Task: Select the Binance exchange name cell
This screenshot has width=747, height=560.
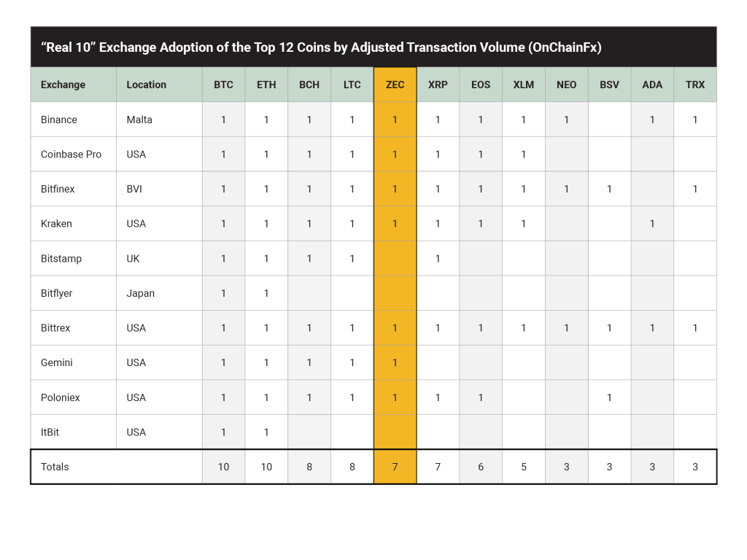Action: [59, 120]
